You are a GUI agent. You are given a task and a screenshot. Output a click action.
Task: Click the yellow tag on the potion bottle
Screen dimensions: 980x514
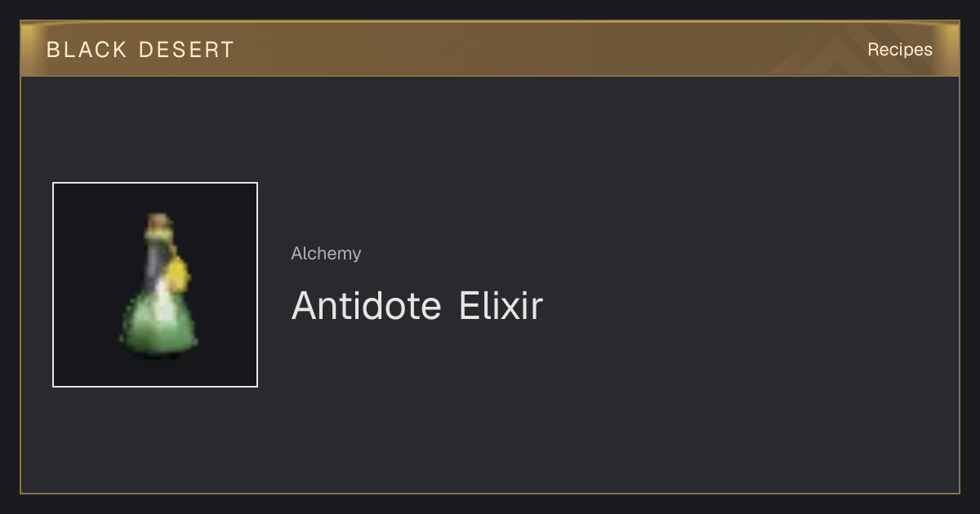click(x=178, y=275)
